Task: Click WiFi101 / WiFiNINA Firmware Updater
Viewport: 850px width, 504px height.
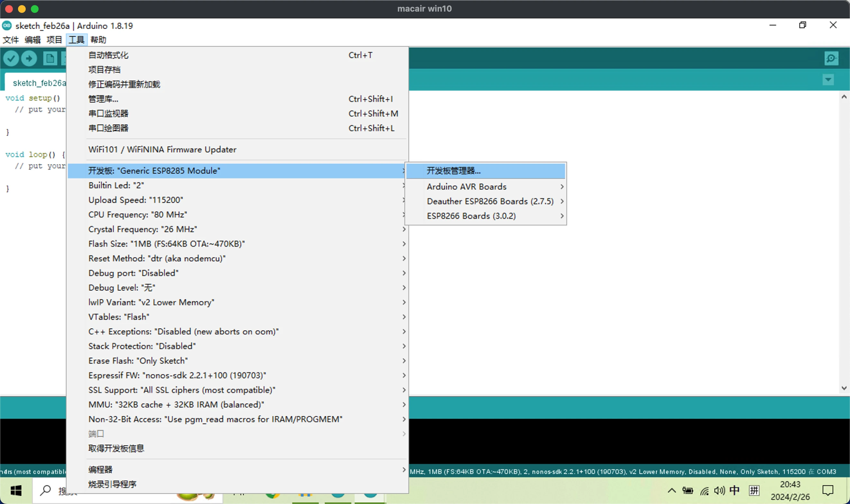Action: 162,149
